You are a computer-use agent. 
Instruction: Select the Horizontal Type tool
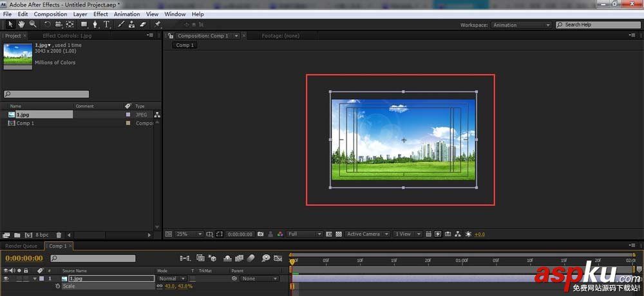pyautogui.click(x=106, y=24)
